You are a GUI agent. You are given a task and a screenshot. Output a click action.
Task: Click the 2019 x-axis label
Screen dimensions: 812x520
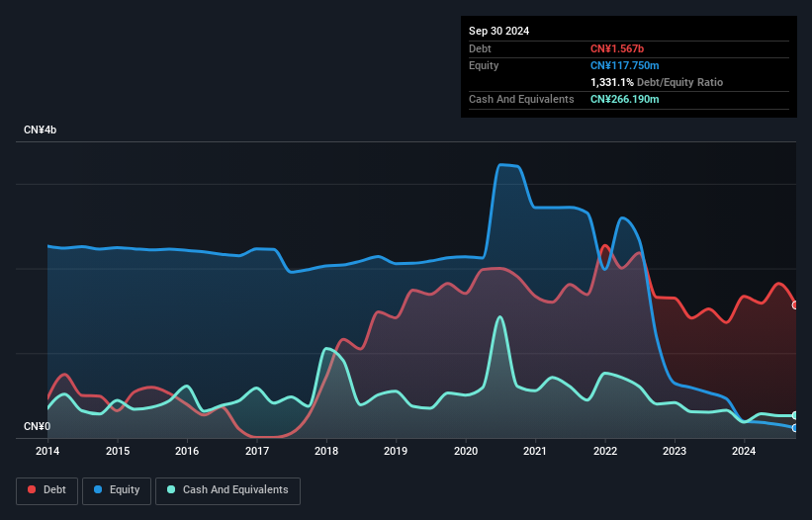pos(396,451)
